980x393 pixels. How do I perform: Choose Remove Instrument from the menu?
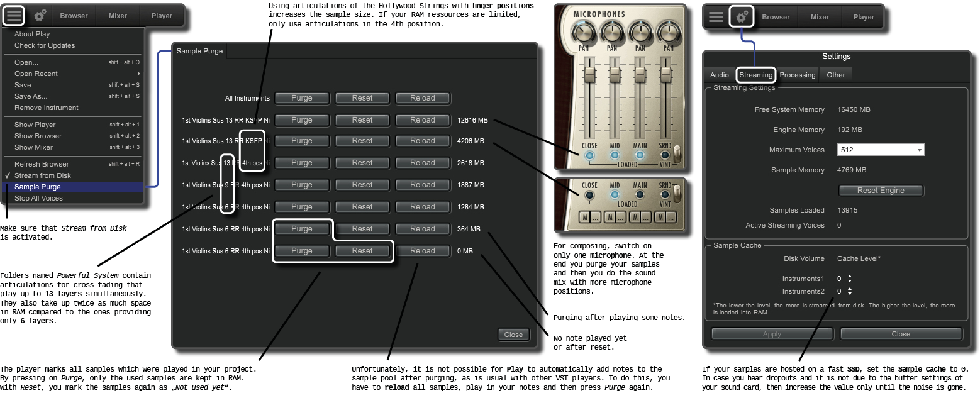pyautogui.click(x=74, y=108)
